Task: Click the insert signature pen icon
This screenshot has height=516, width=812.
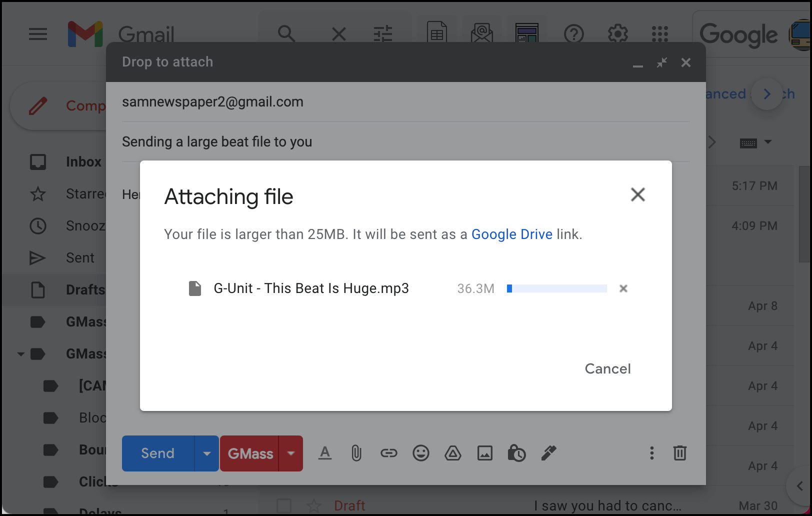Action: pos(548,453)
